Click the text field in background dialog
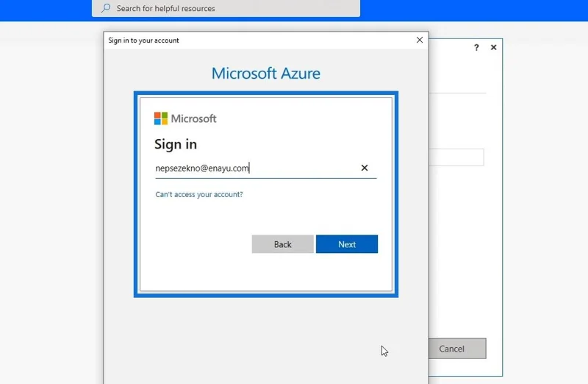Screen dimensions: 588x384 pos(456,157)
